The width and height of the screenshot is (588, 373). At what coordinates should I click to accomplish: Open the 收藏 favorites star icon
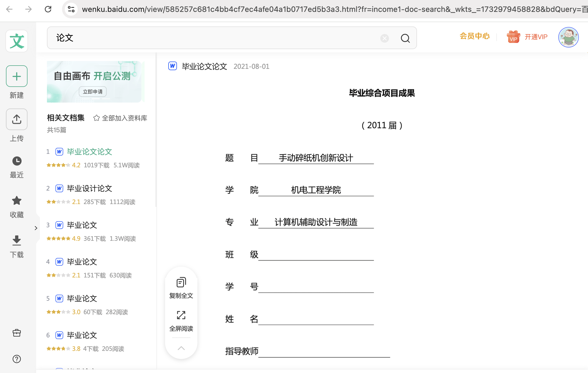[16, 201]
